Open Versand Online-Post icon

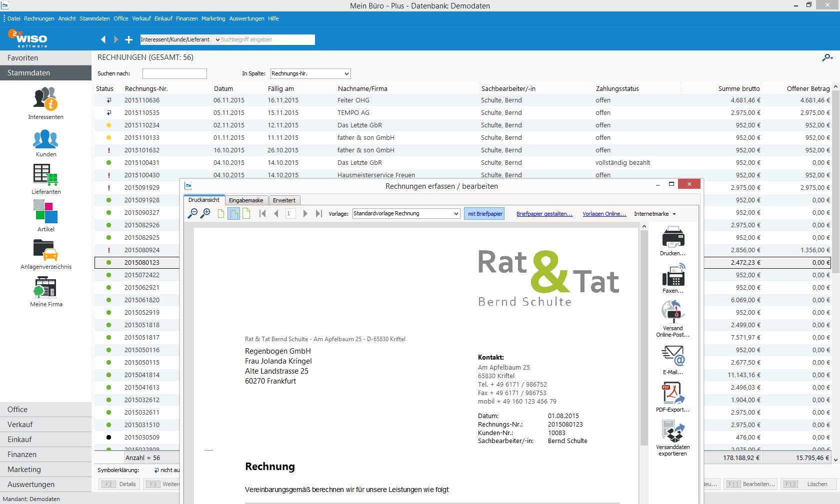point(672,312)
